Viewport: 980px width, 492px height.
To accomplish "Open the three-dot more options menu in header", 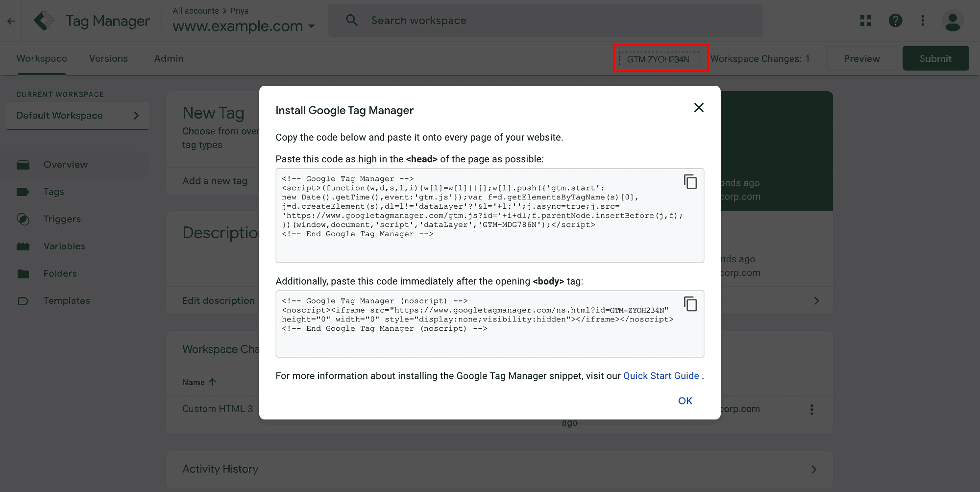I will click(x=923, y=21).
